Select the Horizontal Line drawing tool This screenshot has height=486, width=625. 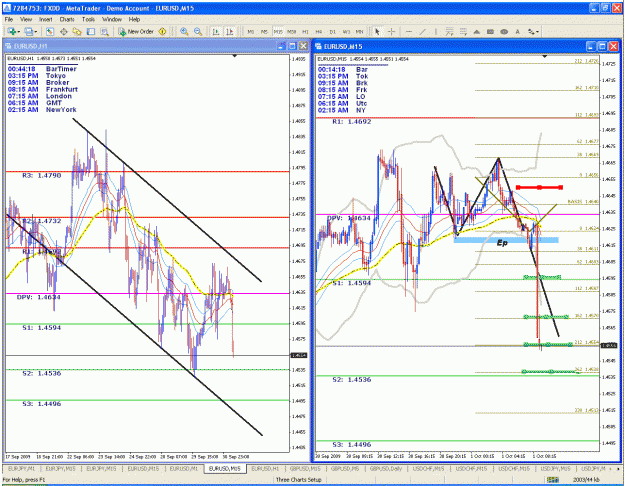(x=409, y=31)
